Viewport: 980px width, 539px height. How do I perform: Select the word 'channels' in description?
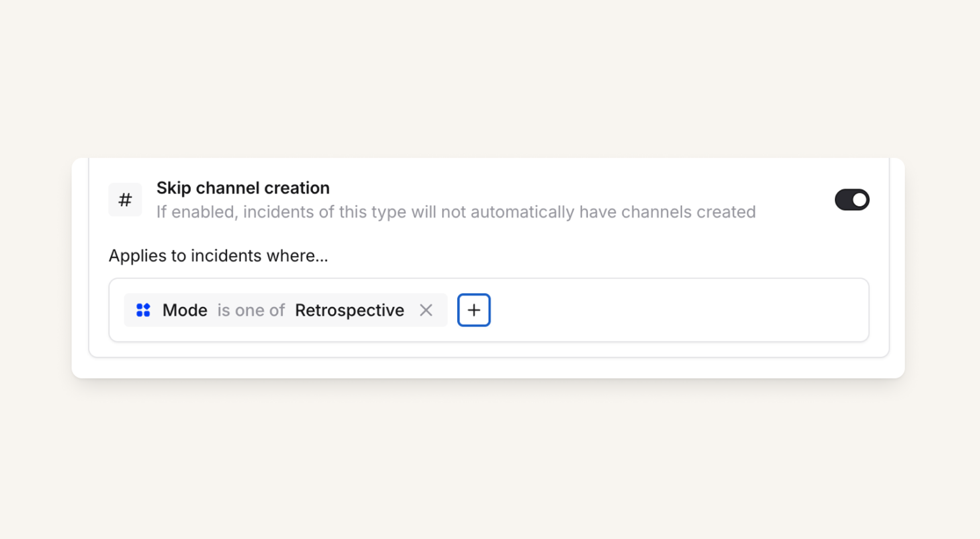click(x=657, y=212)
